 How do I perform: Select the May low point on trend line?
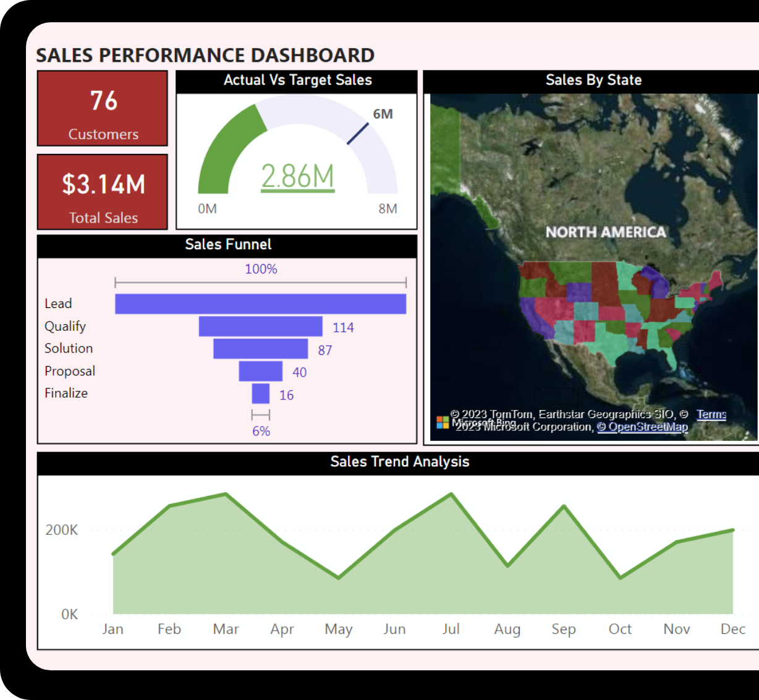(339, 578)
